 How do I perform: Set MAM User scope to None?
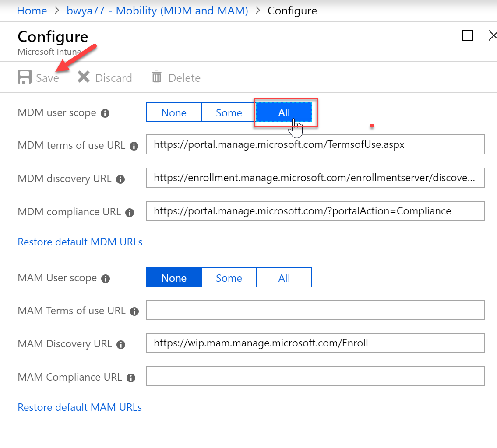(x=174, y=277)
